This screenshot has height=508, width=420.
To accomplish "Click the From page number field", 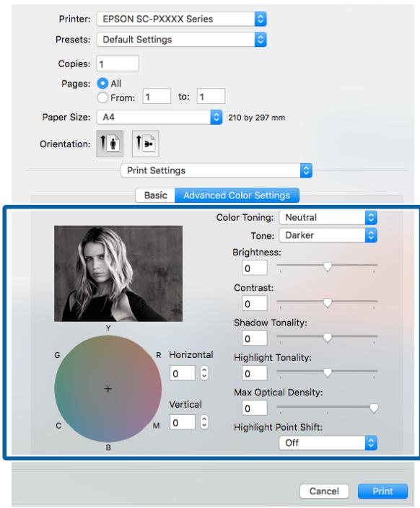I will coord(157,97).
